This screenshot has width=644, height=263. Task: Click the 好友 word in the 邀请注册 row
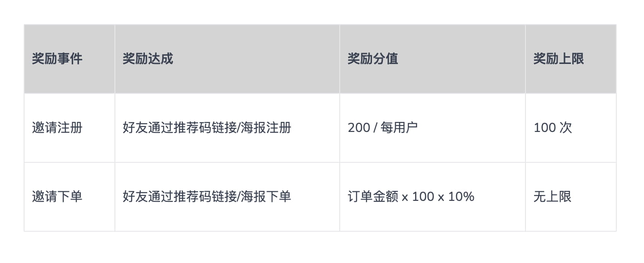(135, 128)
